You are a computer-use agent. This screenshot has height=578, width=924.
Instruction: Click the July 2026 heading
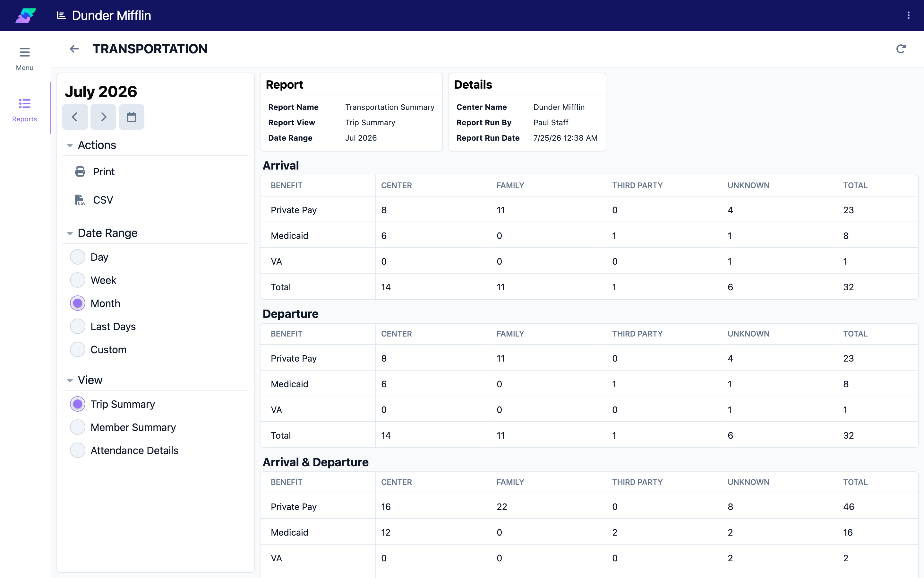(x=101, y=92)
